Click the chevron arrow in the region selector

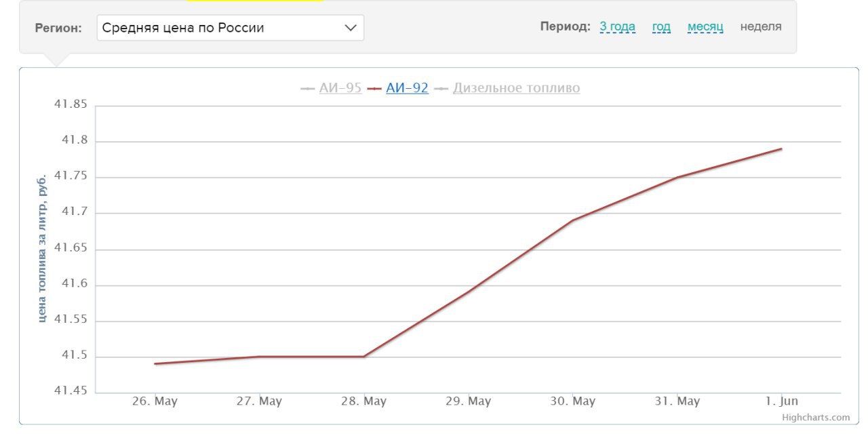(350, 28)
